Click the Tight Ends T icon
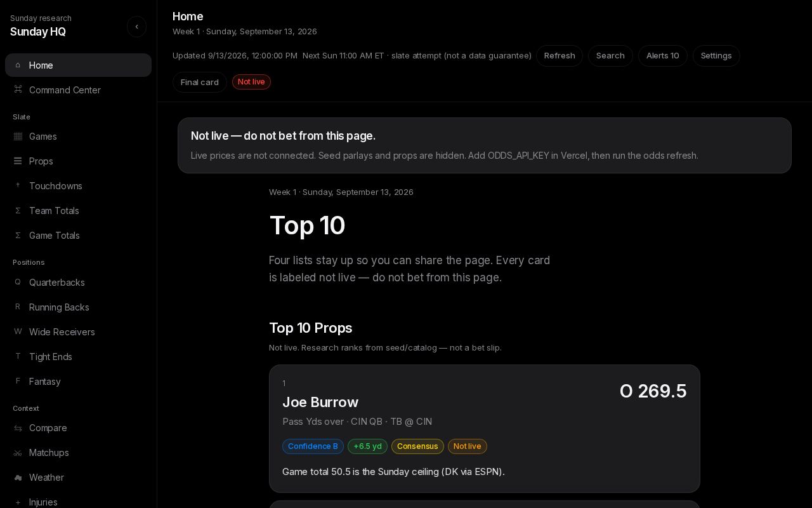Viewport: 812px width, 508px height. (x=18, y=356)
